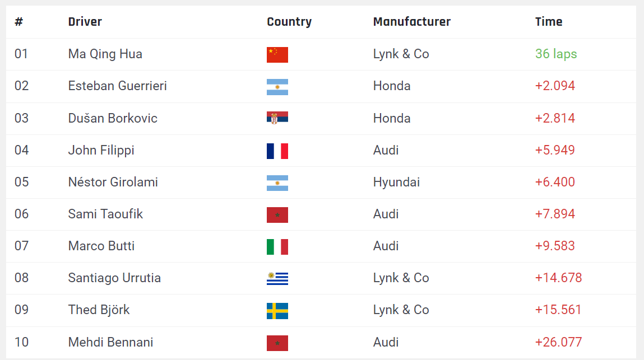644x360 pixels.
Task: Select driver name Néstor Girolami
Action: tap(113, 182)
